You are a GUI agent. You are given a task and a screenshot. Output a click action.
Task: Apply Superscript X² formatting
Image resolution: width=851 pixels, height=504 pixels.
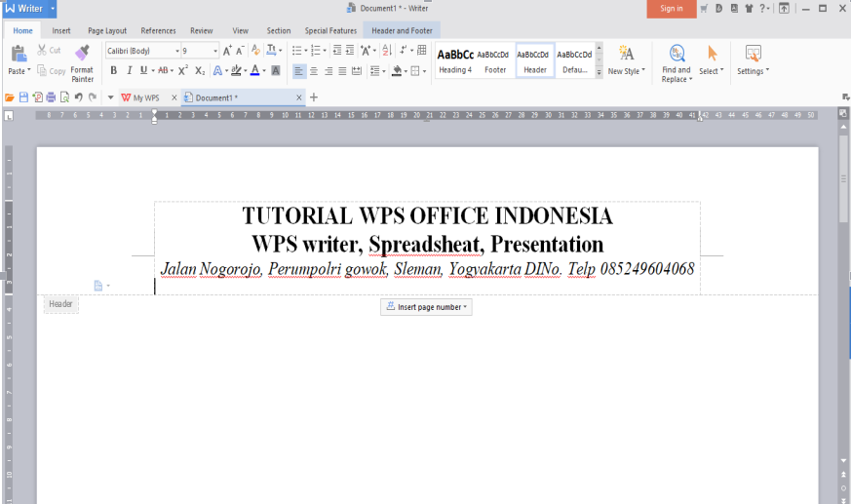point(183,70)
